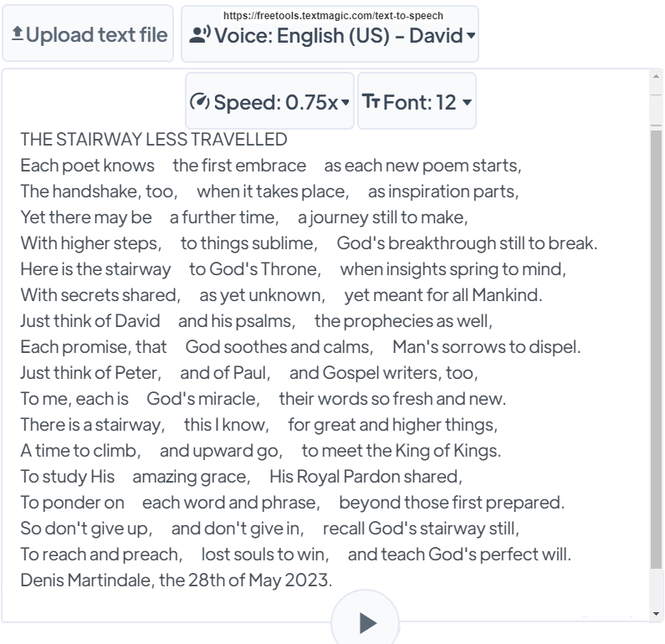Click the speedometer icon beside Speed
Viewport: 665px width, 644px height.
tap(200, 102)
